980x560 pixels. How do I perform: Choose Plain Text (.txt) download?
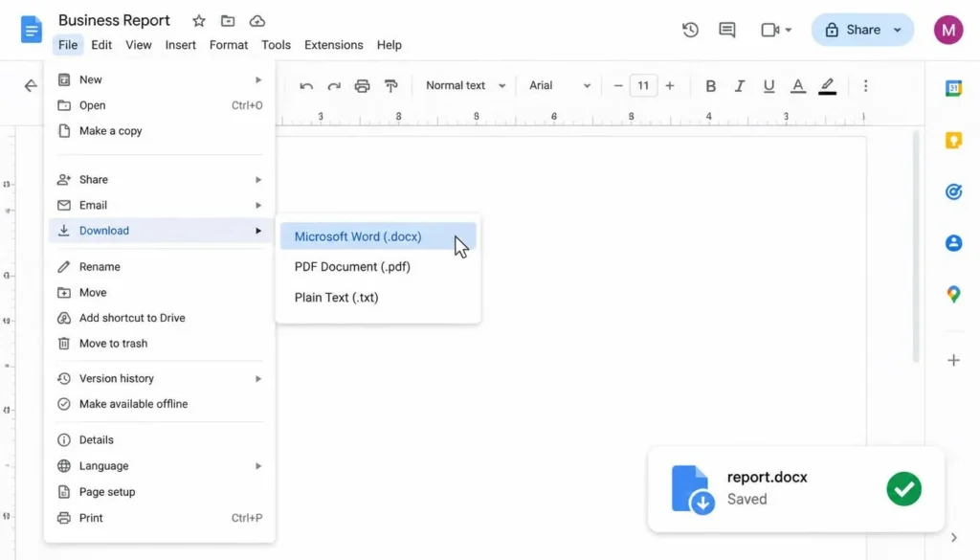377,298
